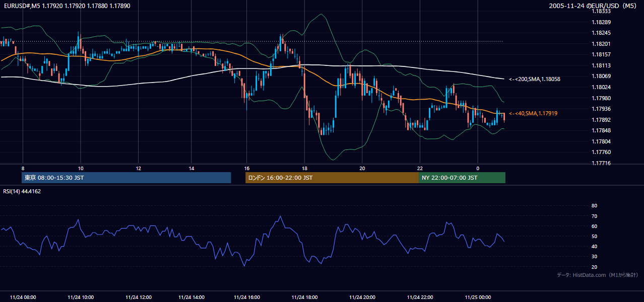Click bottom time label 11/24 10:00
Image resolution: width=644 pixels, height=302 pixels.
coord(81,297)
